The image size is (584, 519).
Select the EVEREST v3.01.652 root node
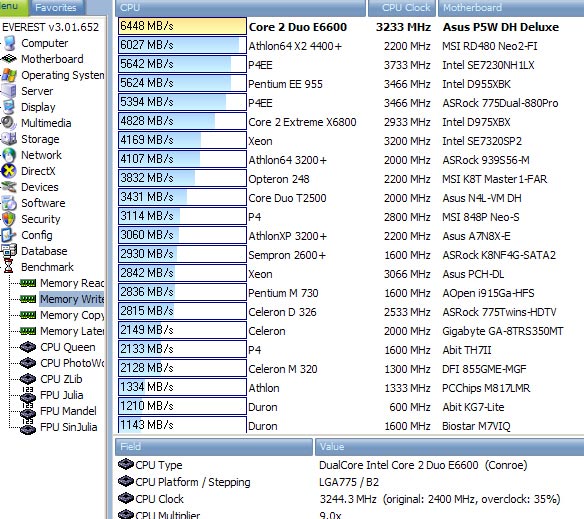click(51, 27)
